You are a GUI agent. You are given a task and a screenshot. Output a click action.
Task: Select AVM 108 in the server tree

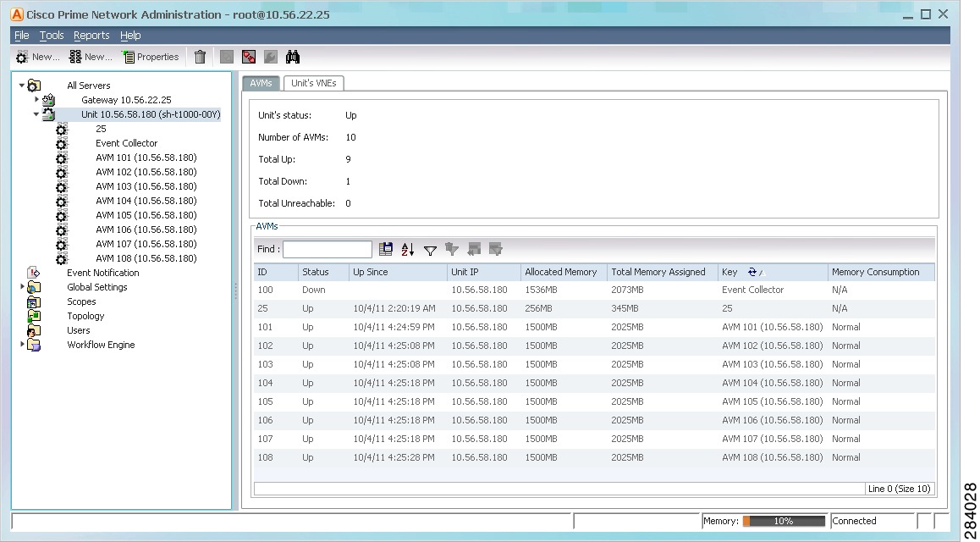pos(146,258)
